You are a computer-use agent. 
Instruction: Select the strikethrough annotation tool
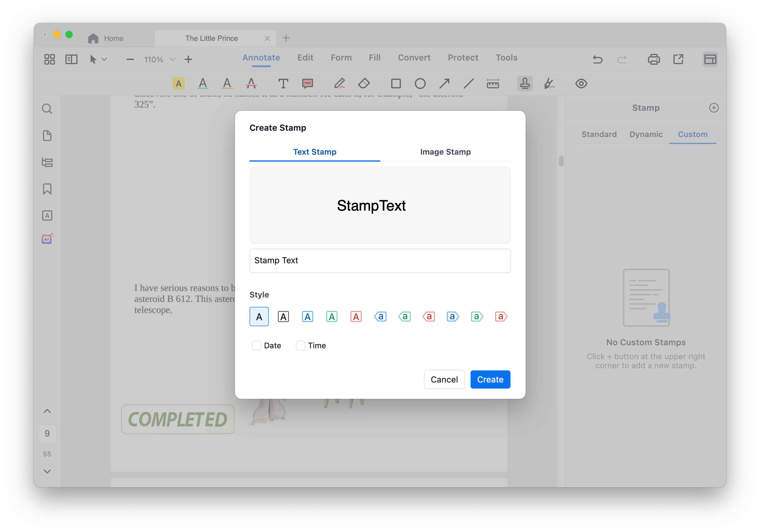coord(251,84)
